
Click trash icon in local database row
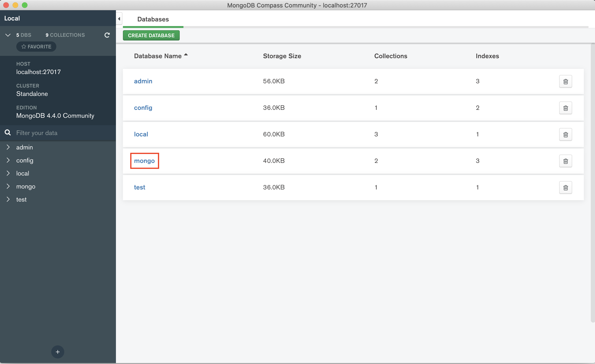[565, 135]
